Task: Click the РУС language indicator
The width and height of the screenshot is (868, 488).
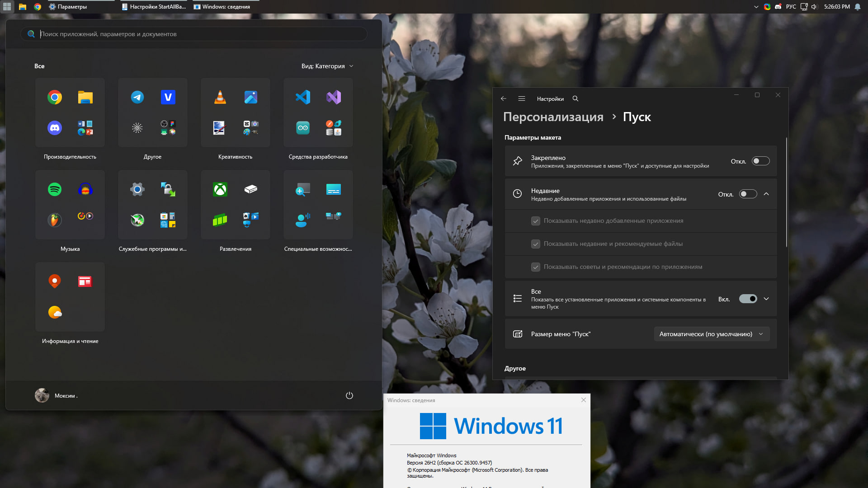Action: (791, 7)
